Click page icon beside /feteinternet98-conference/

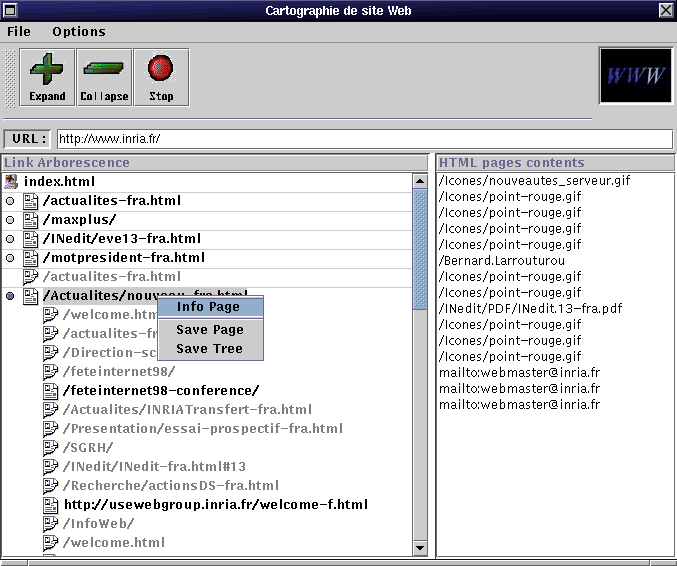(51, 391)
